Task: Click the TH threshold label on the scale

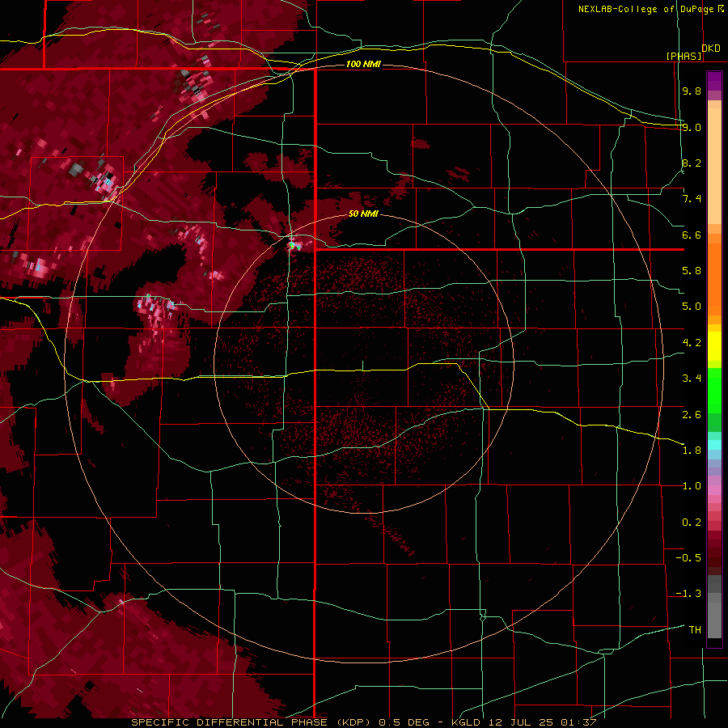Action: pyautogui.click(x=695, y=630)
